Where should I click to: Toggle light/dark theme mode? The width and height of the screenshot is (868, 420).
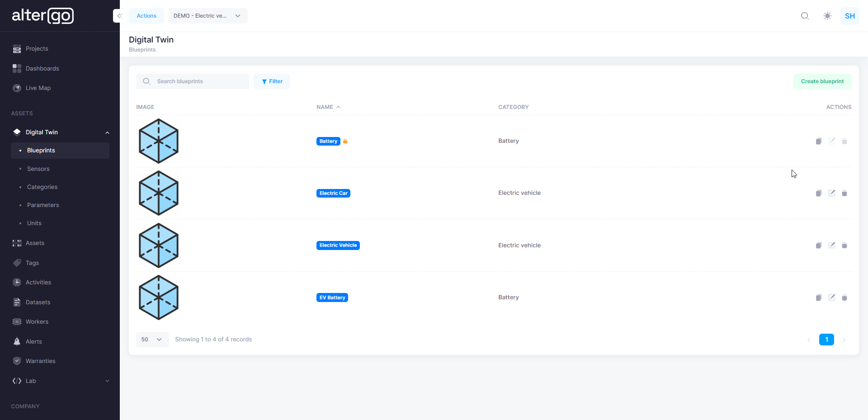click(827, 16)
